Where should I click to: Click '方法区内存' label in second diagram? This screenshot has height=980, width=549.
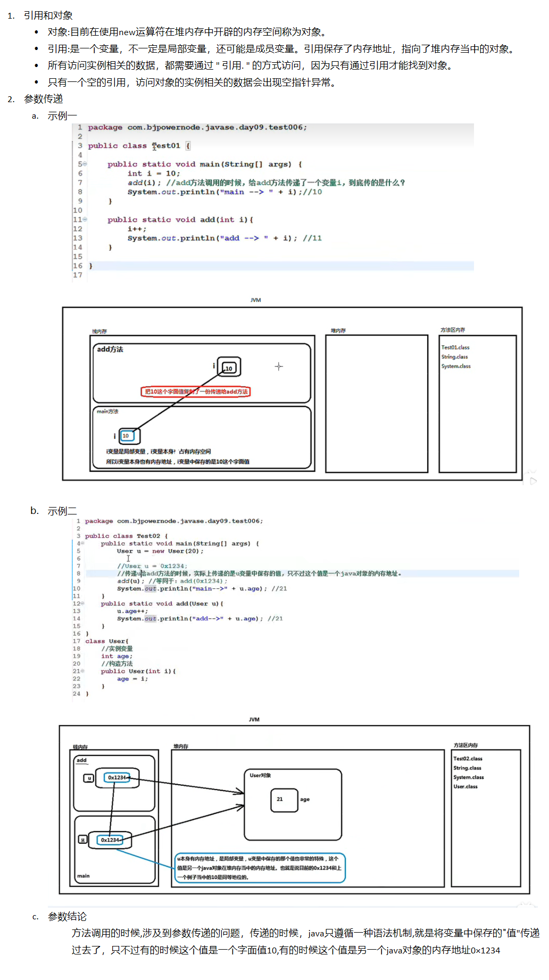[x=465, y=745]
